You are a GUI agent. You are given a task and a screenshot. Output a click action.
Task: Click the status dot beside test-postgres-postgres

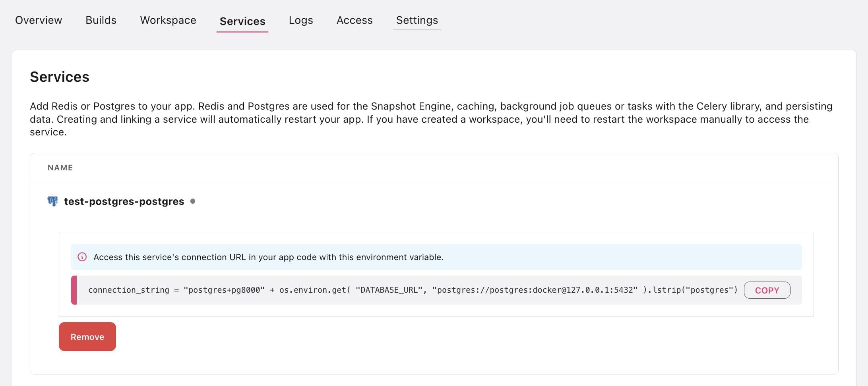pos(194,201)
